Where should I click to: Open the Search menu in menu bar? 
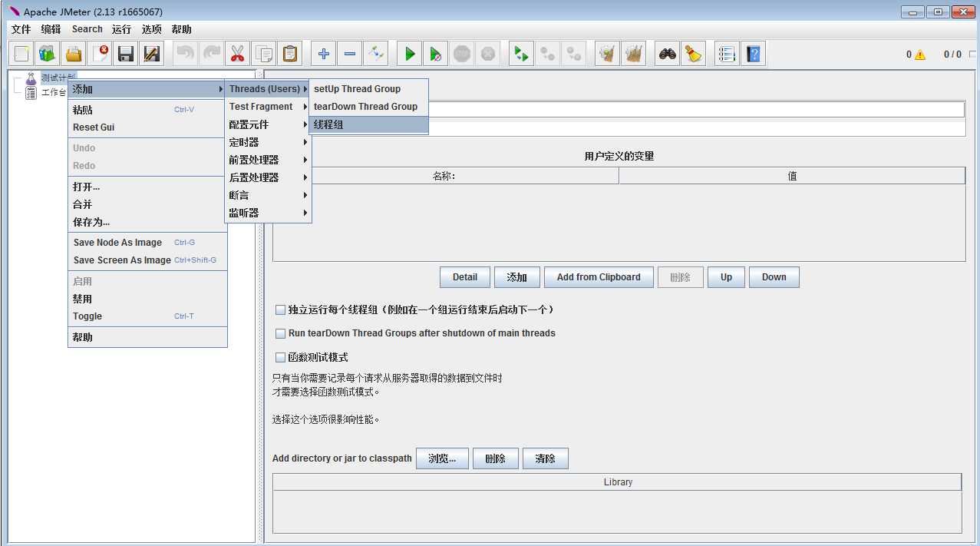pyautogui.click(x=87, y=29)
